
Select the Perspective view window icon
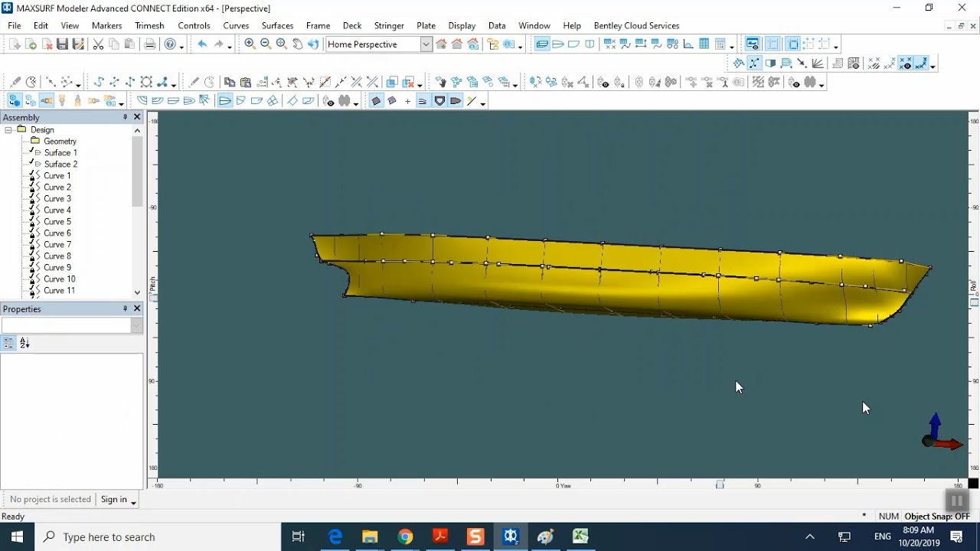tap(542, 44)
